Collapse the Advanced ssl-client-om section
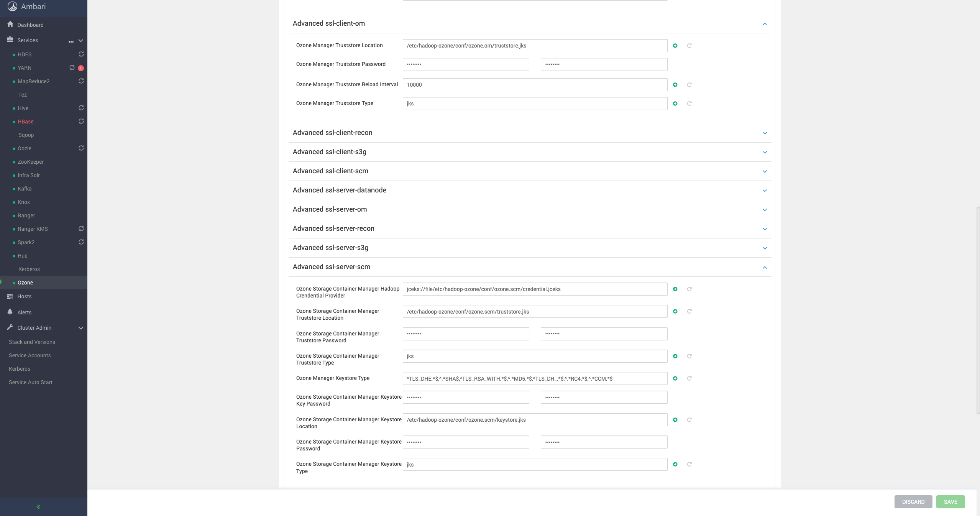Screen dimensions: 980x516 point(765,24)
